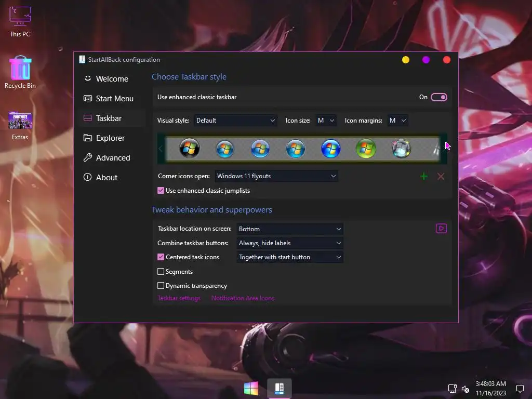Add a custom start button with green plus

point(424,176)
